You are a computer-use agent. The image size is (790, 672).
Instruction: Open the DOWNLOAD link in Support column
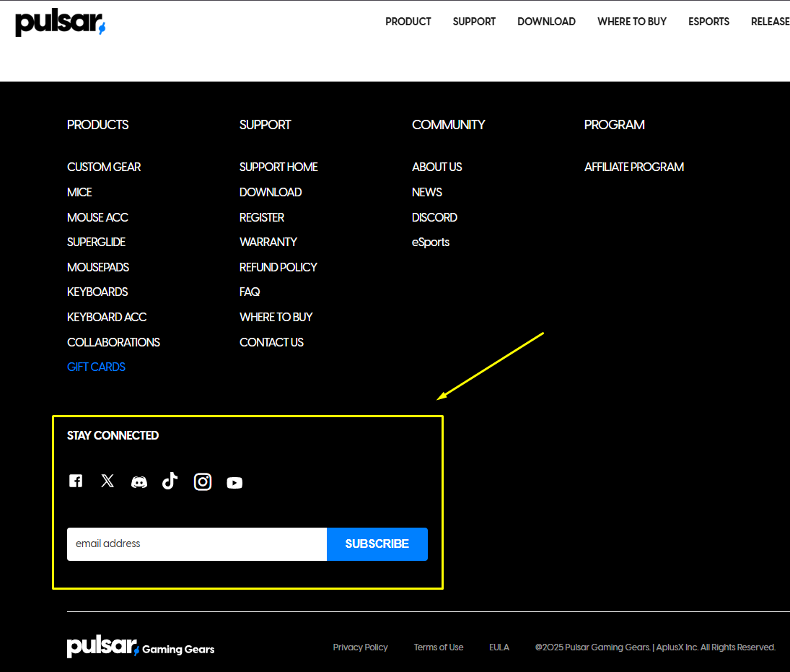point(271,192)
